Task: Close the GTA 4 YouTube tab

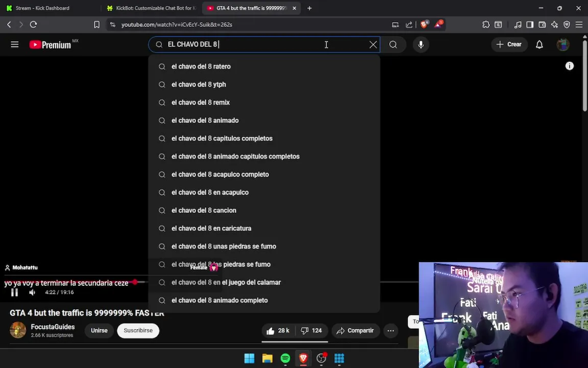Action: click(x=295, y=8)
